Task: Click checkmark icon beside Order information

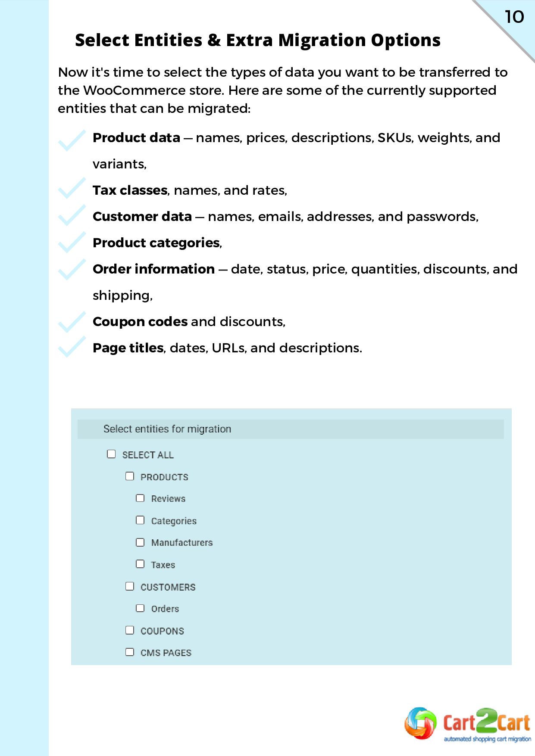Action: 72,269
